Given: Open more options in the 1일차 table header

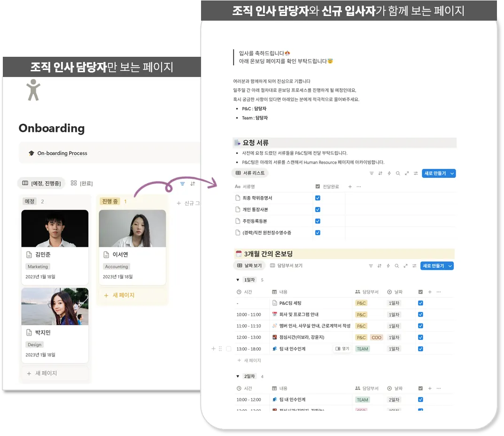Looking at the screenshot, I should [x=439, y=292].
